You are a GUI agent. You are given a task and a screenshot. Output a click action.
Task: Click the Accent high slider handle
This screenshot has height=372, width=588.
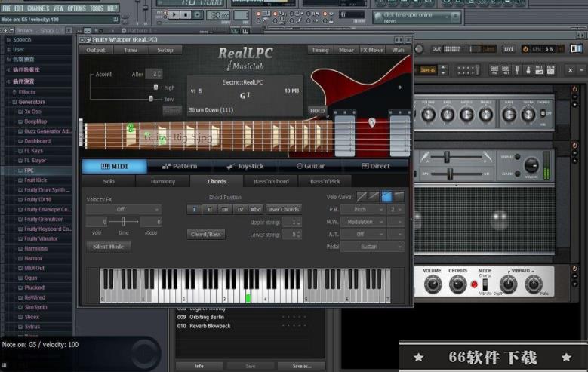click(x=156, y=88)
